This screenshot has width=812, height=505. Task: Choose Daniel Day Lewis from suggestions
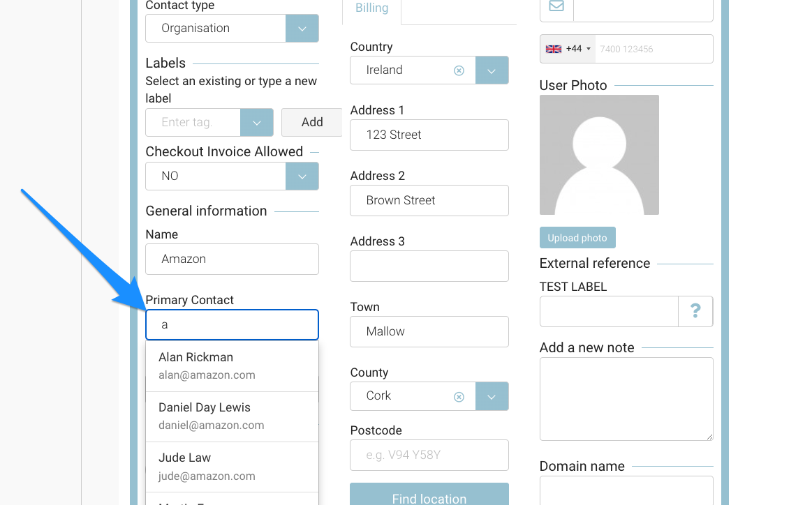tap(232, 416)
